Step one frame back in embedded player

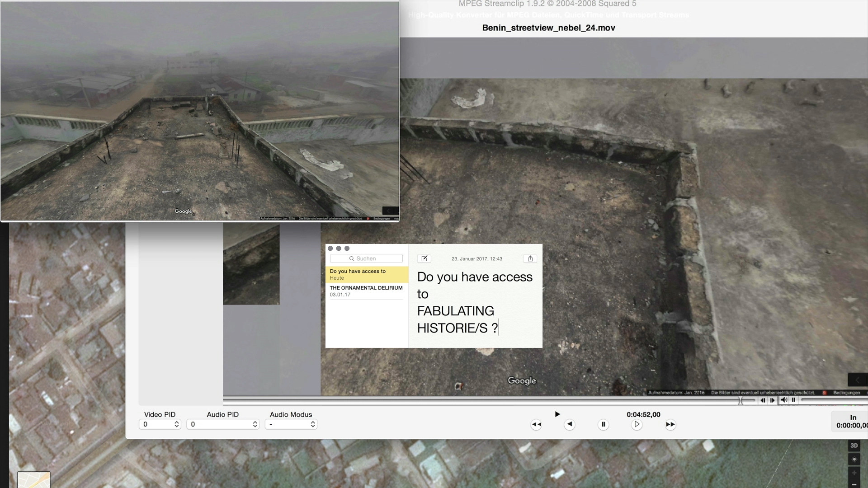[763, 400]
